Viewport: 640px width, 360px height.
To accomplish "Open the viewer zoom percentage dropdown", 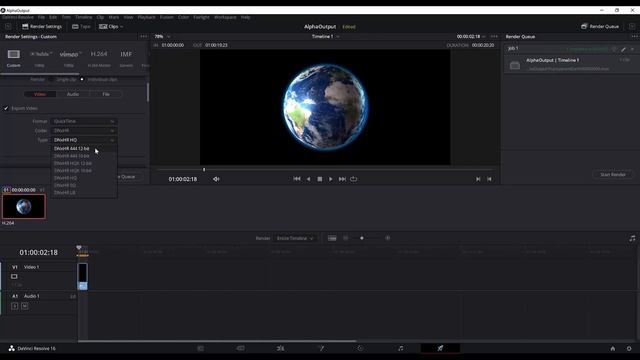I will pyautogui.click(x=162, y=36).
